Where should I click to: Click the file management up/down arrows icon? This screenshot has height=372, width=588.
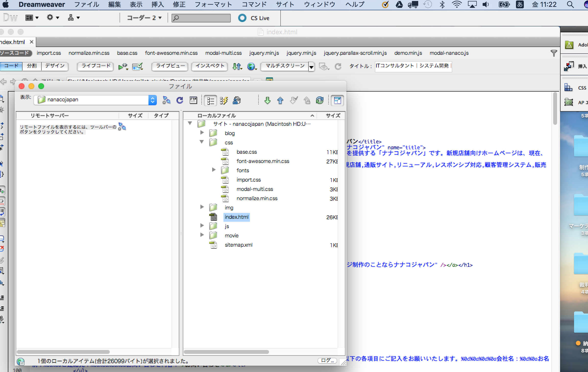[237, 66]
